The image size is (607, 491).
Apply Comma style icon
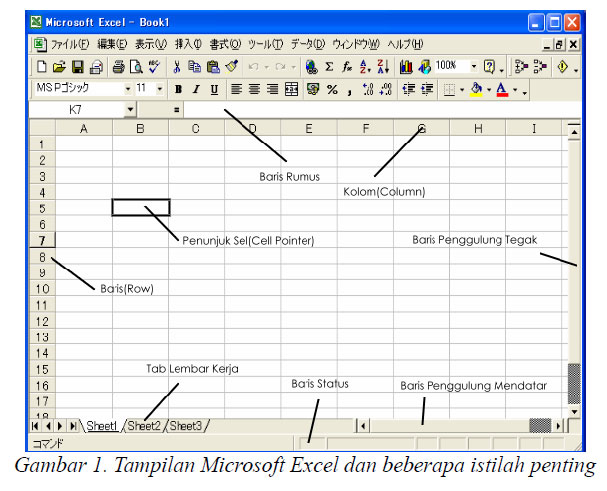pos(350,91)
